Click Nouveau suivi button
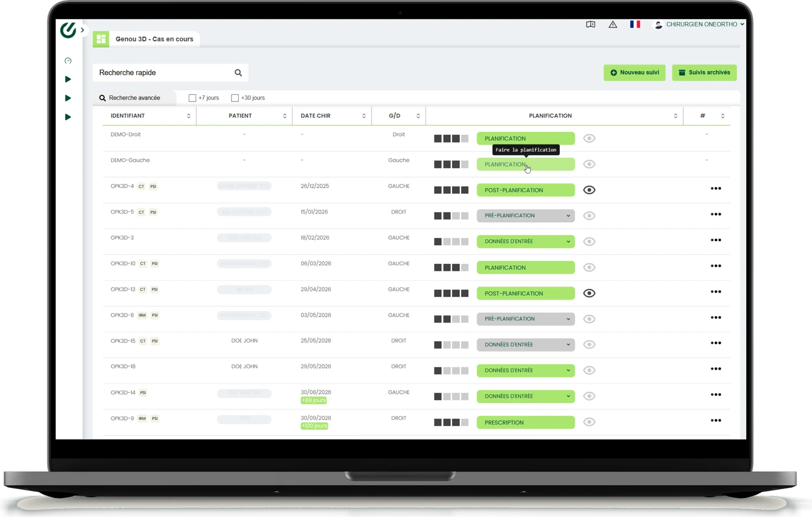The height and width of the screenshot is (517, 812). click(634, 73)
